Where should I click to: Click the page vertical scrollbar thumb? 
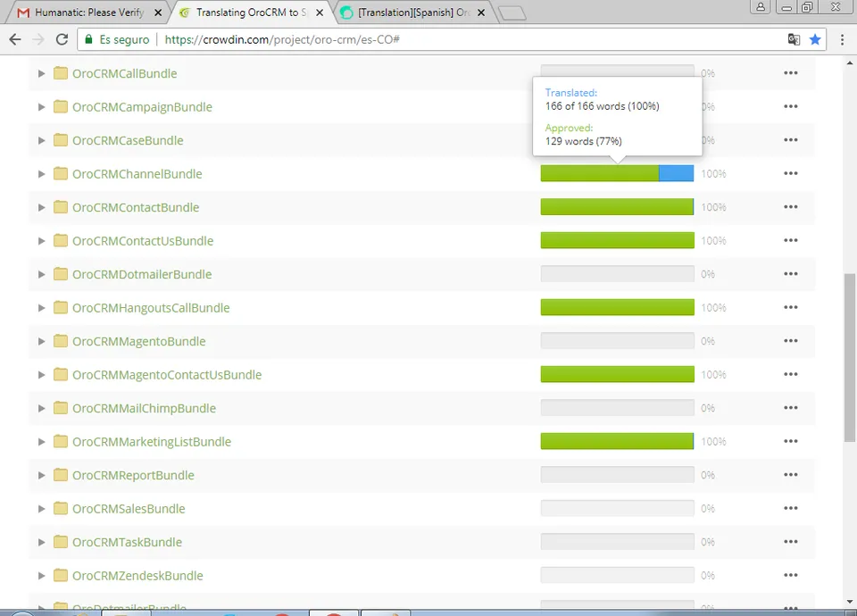pos(849,357)
